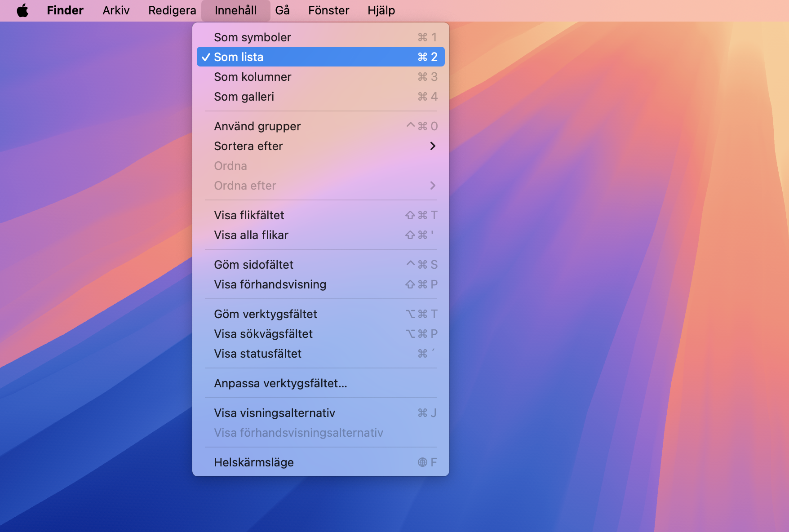Open the Arkiv menu
This screenshot has width=789, height=532.
[x=116, y=10]
